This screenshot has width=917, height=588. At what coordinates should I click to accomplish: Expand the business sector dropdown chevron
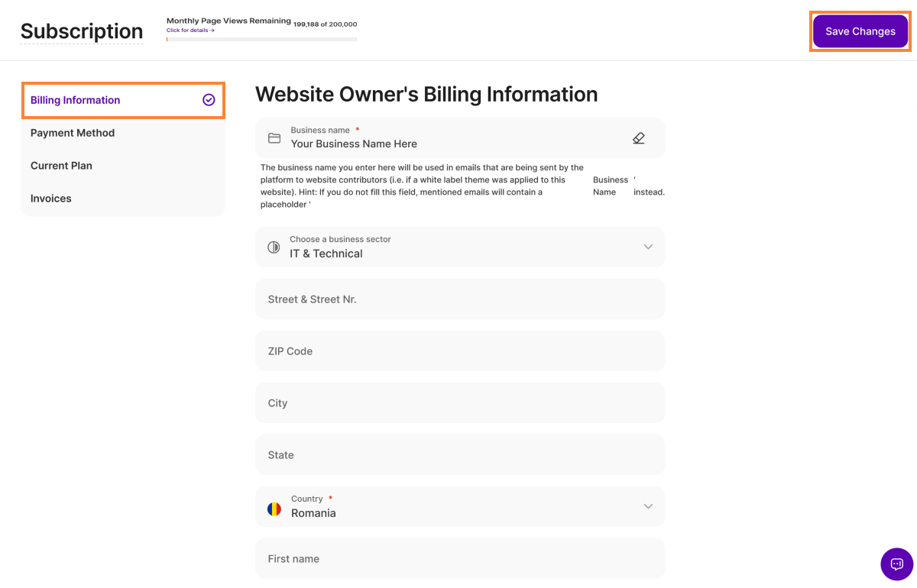point(648,247)
